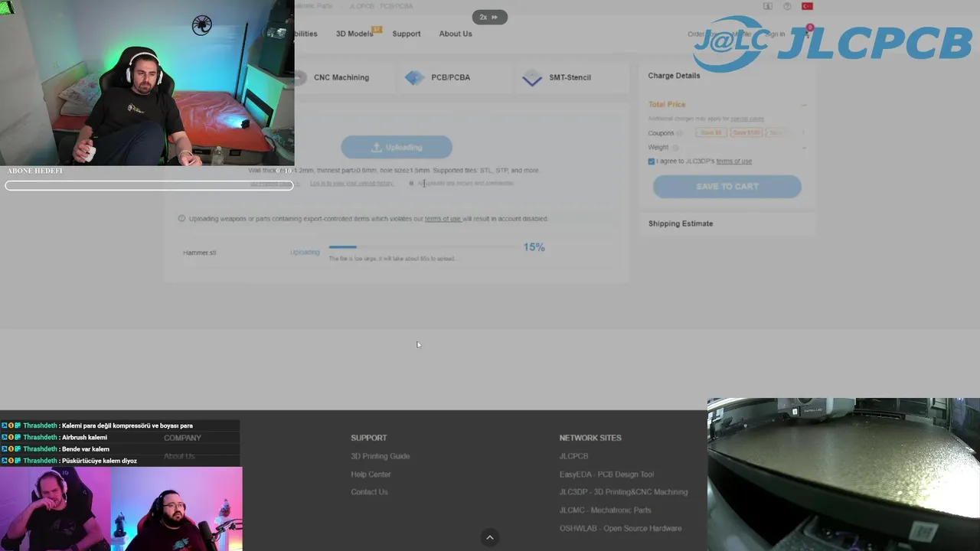
Task: Collapse the Total Price section
Action: point(804,105)
